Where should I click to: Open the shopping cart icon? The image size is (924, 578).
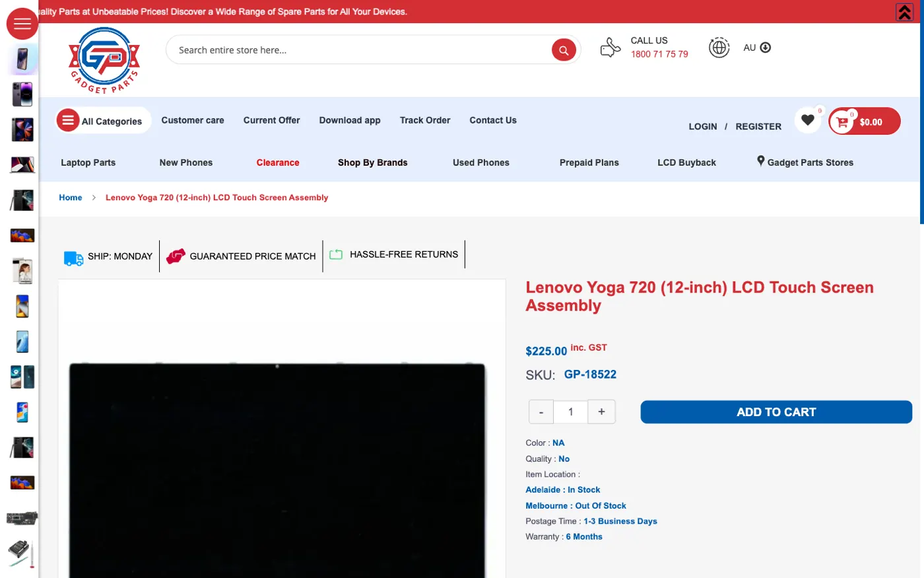coord(841,122)
